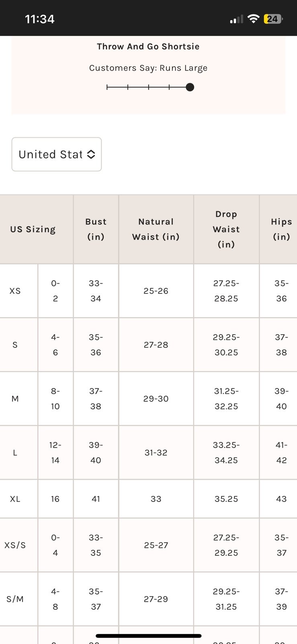Tap the S/M size row label
Viewport: 297px width, 644px height.
click(15, 599)
